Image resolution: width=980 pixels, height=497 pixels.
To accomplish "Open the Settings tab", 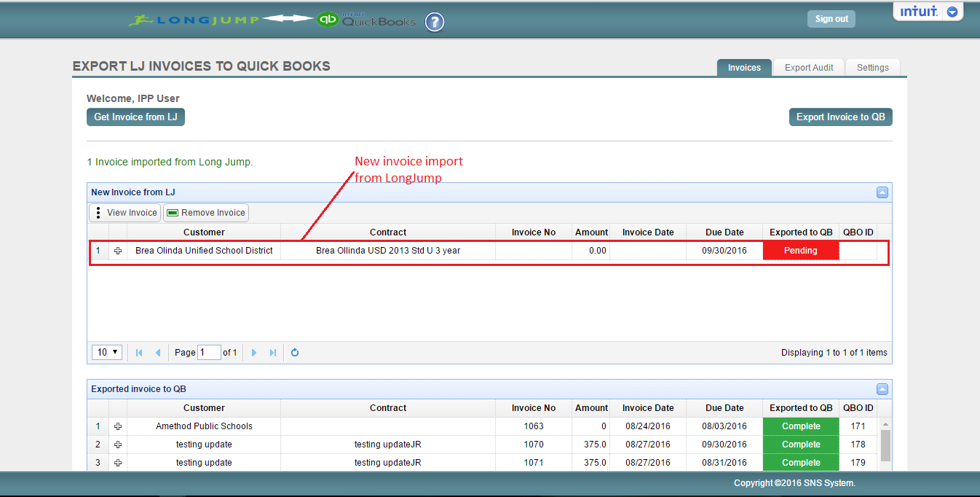I will tap(872, 68).
